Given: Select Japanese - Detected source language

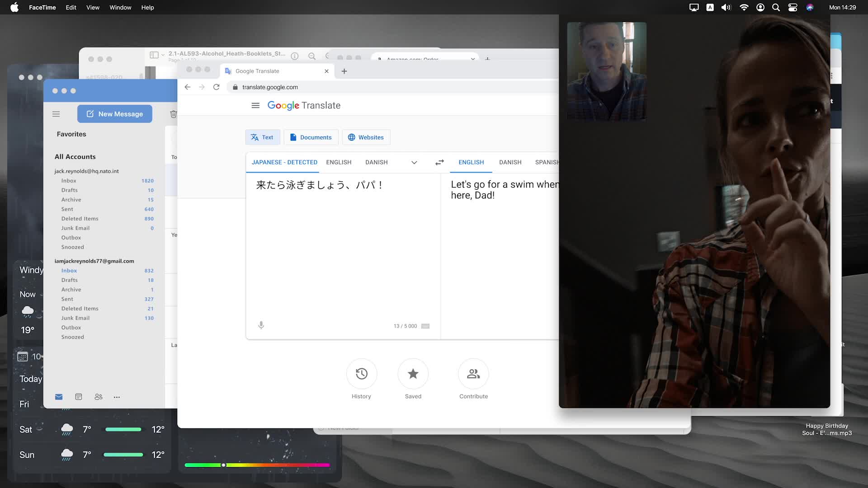Looking at the screenshot, I should pos(284,162).
